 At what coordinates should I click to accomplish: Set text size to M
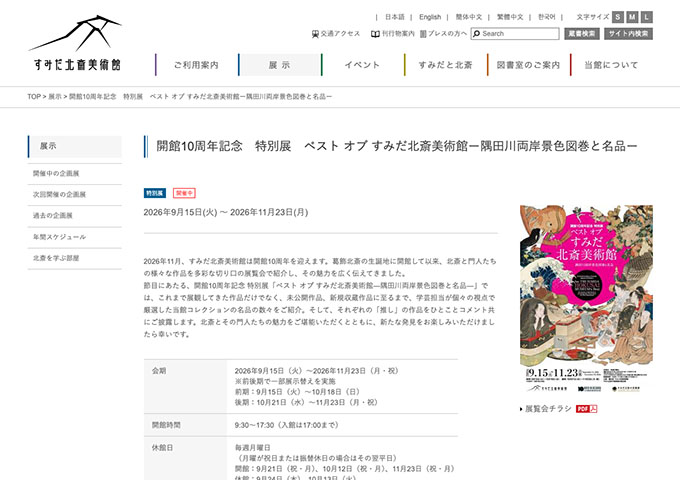[632, 17]
